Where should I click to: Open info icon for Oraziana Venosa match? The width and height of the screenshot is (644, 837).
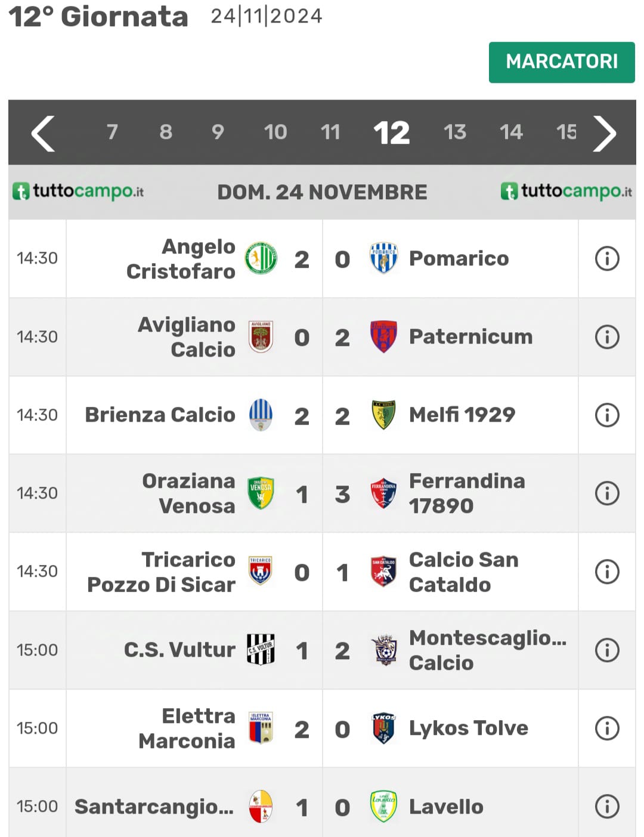pos(607,493)
